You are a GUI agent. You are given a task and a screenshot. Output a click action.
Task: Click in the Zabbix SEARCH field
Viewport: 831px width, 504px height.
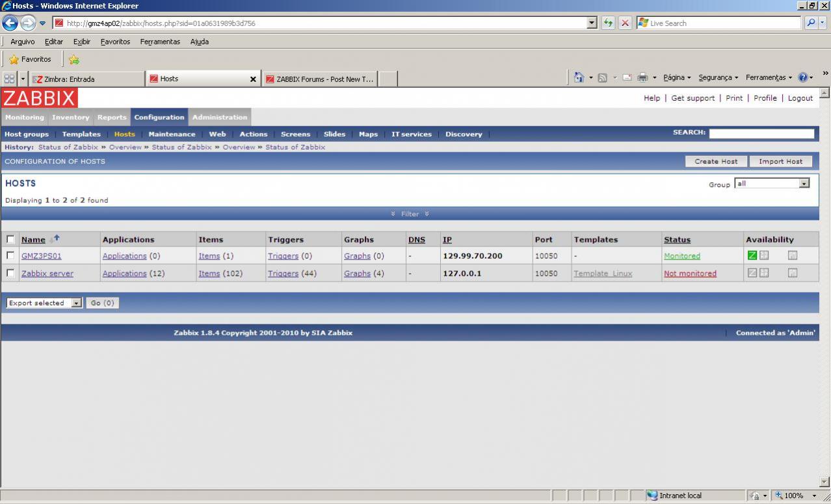(x=761, y=133)
